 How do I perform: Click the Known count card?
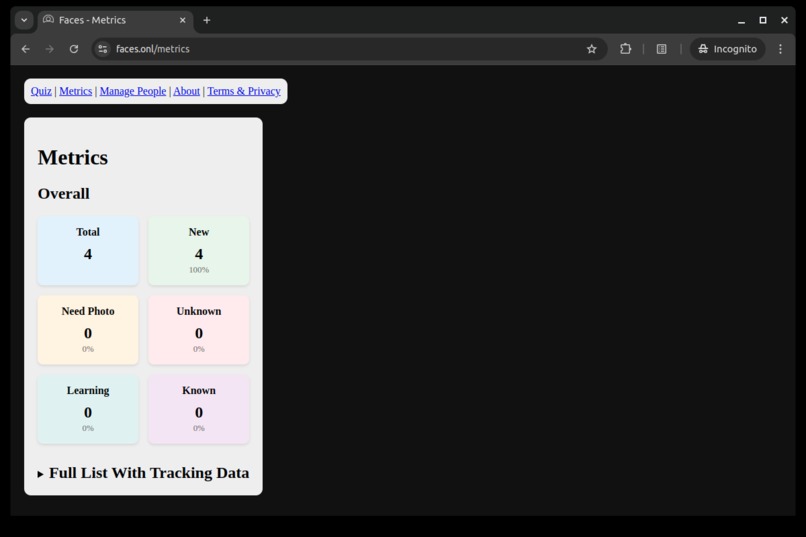(199, 409)
